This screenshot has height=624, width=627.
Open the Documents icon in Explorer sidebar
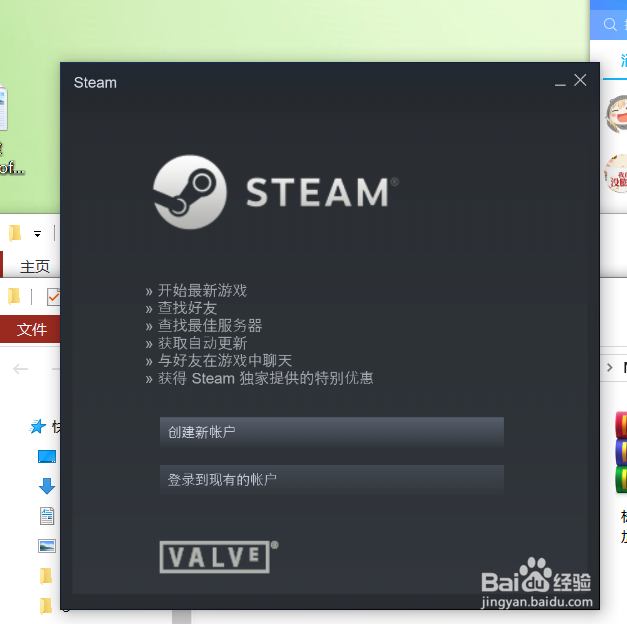point(47,516)
